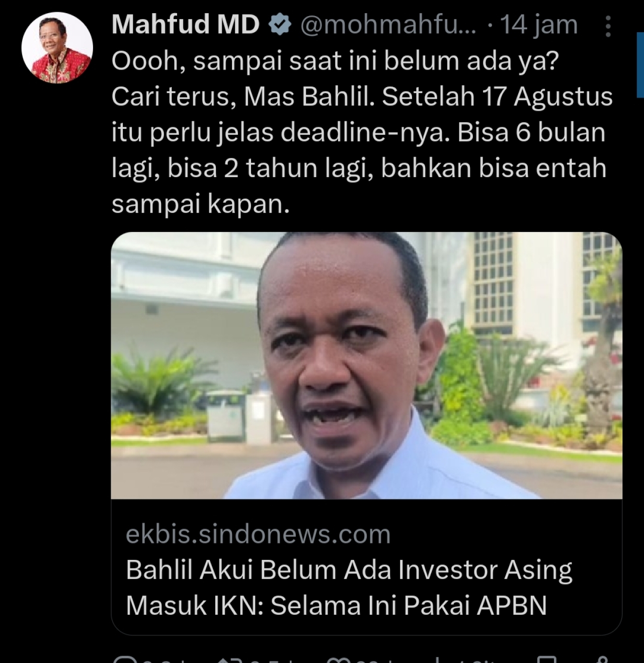Tap the share icon at bottom right
The image size is (644, 663).
(602, 659)
